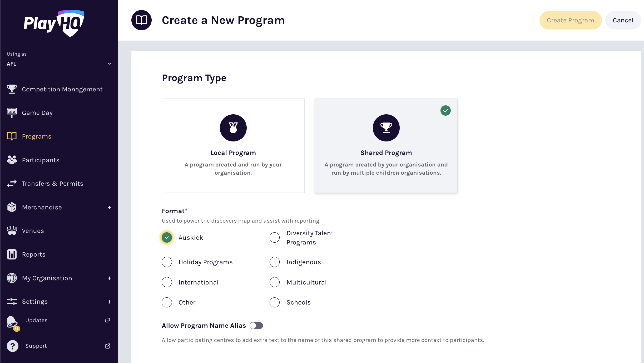Expand the Settings submenu
The image size is (644, 363).
coord(109,302)
